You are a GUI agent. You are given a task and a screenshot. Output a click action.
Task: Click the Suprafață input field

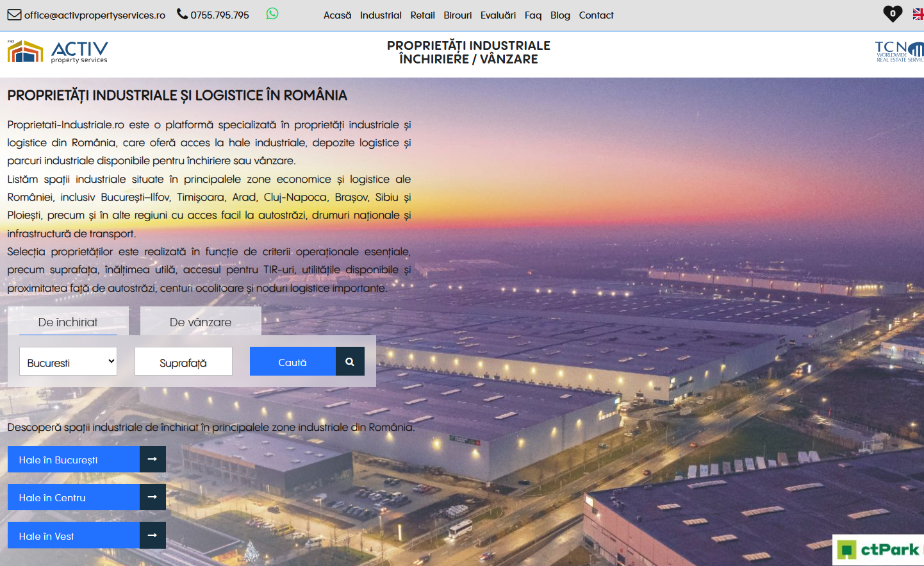pyautogui.click(x=183, y=361)
